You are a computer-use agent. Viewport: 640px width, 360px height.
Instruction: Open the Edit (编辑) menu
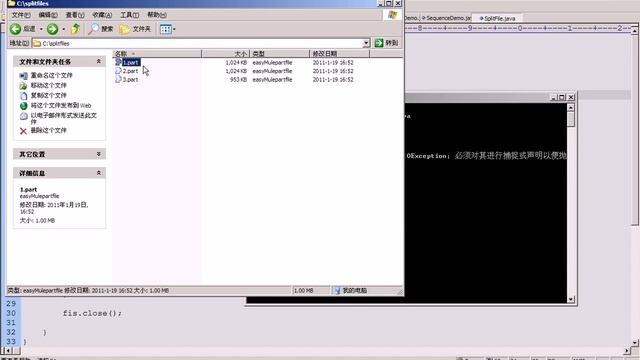(48, 15)
